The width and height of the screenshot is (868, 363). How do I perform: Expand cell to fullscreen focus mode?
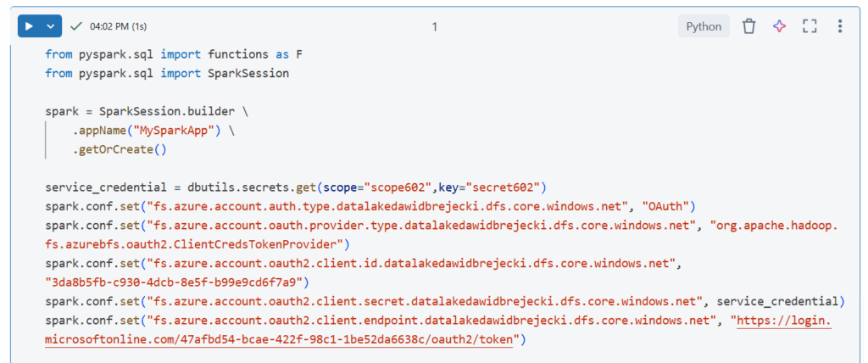point(810,26)
